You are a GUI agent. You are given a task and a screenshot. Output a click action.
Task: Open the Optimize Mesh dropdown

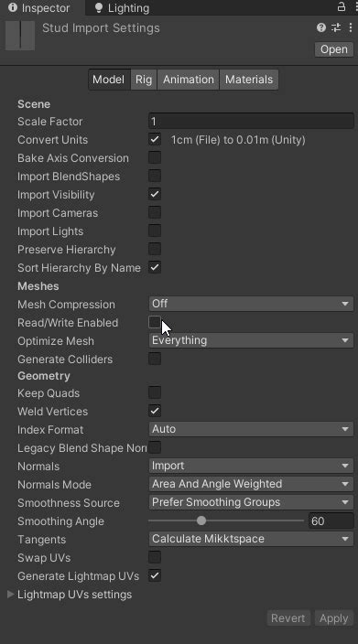[251, 340]
